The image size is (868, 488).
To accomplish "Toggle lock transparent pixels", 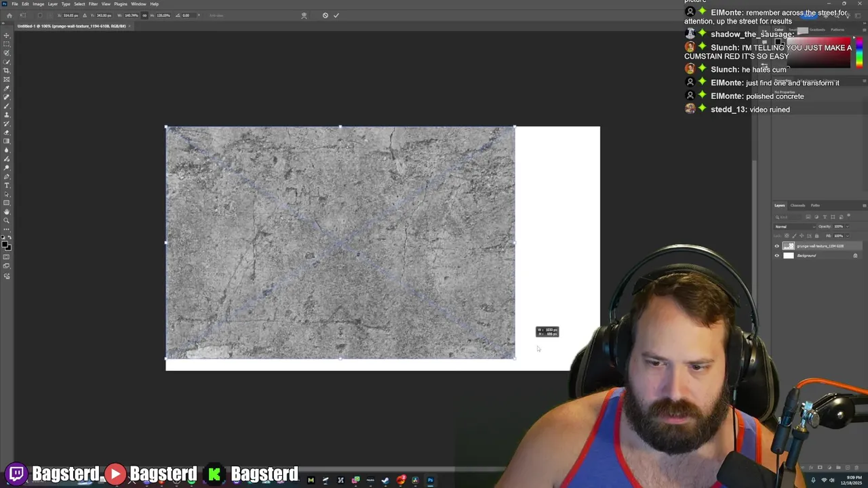I will point(787,236).
